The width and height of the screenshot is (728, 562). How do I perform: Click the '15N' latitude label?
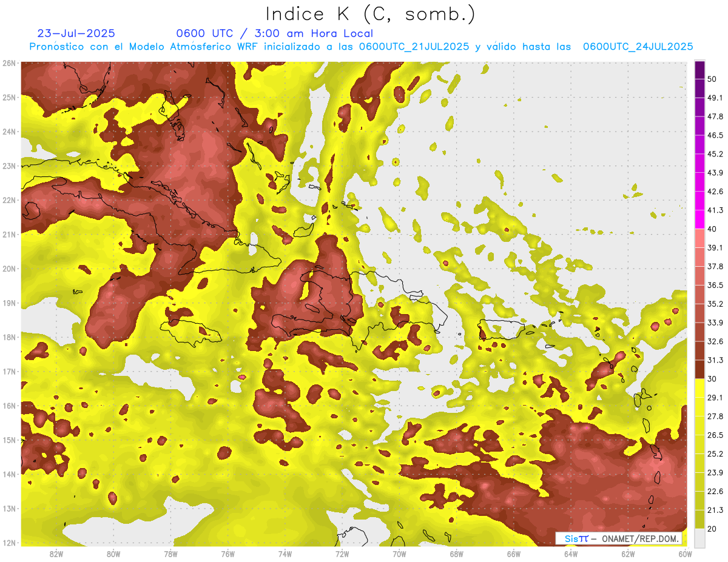(9, 440)
